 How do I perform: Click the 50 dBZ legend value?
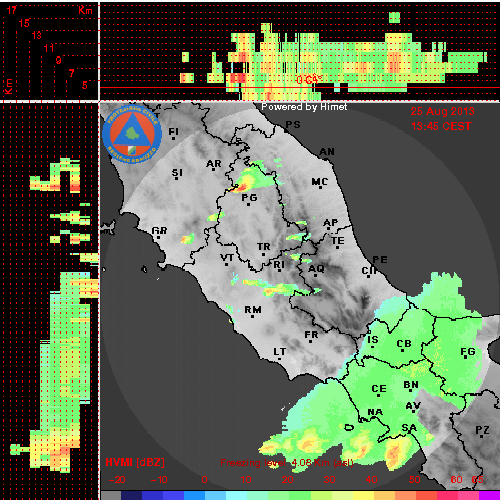click(415, 480)
